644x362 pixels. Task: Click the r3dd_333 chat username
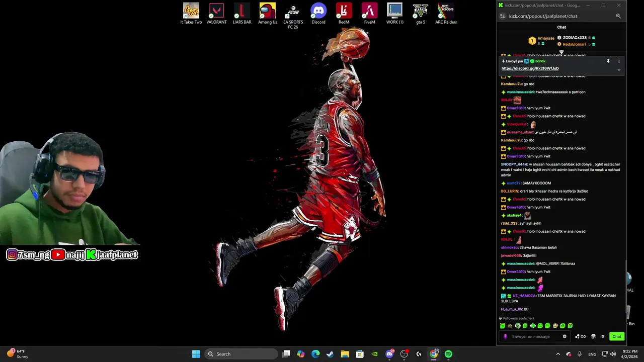[x=509, y=223]
